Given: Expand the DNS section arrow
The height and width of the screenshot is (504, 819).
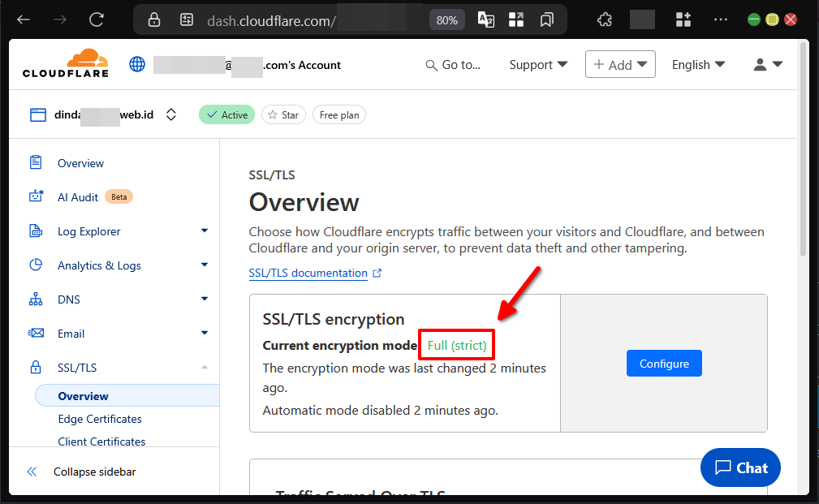Looking at the screenshot, I should tap(205, 298).
